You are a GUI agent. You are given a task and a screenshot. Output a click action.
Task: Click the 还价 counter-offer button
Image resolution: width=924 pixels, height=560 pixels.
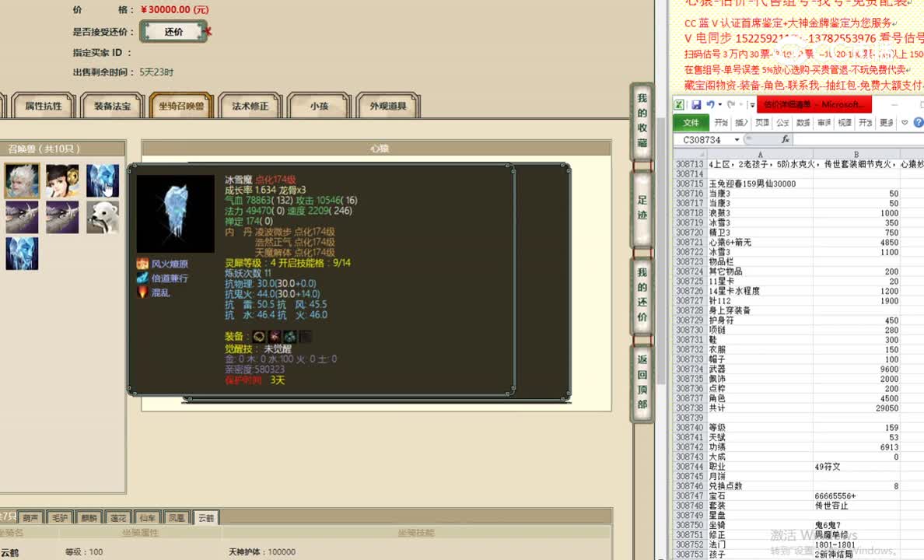click(173, 33)
